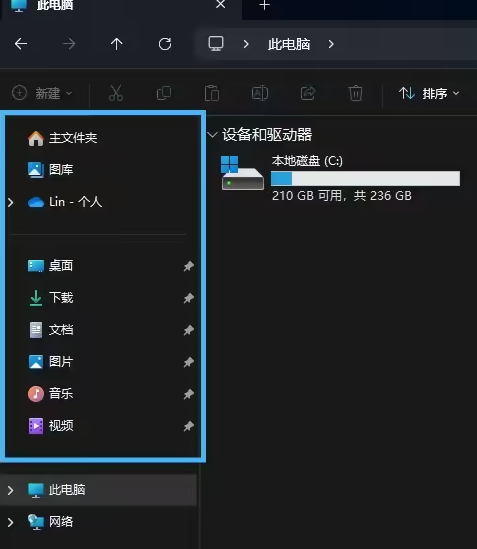Viewport: 477px width, 549px height.
Task: Click the forward navigation arrow
Action: coord(69,44)
